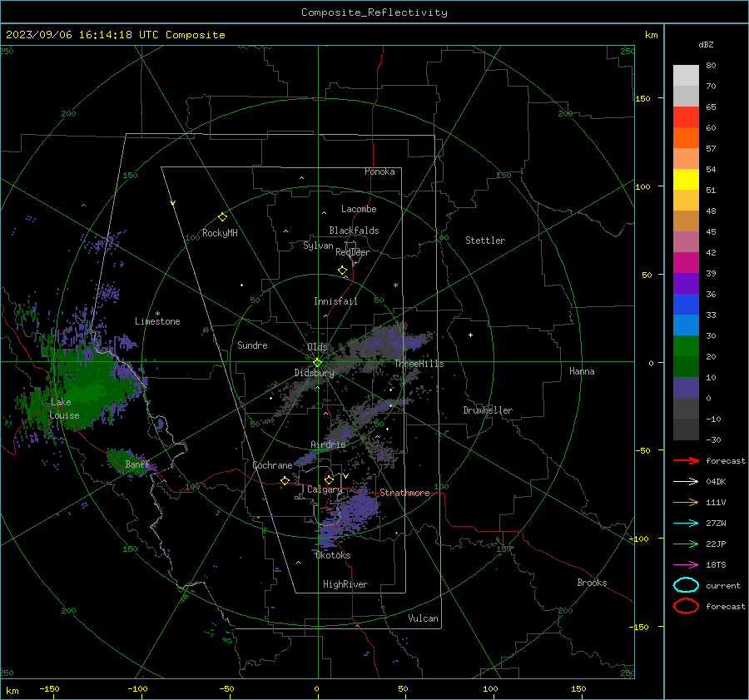
Task: Click yellow diamond marker near RockyMH
Action: (222, 217)
